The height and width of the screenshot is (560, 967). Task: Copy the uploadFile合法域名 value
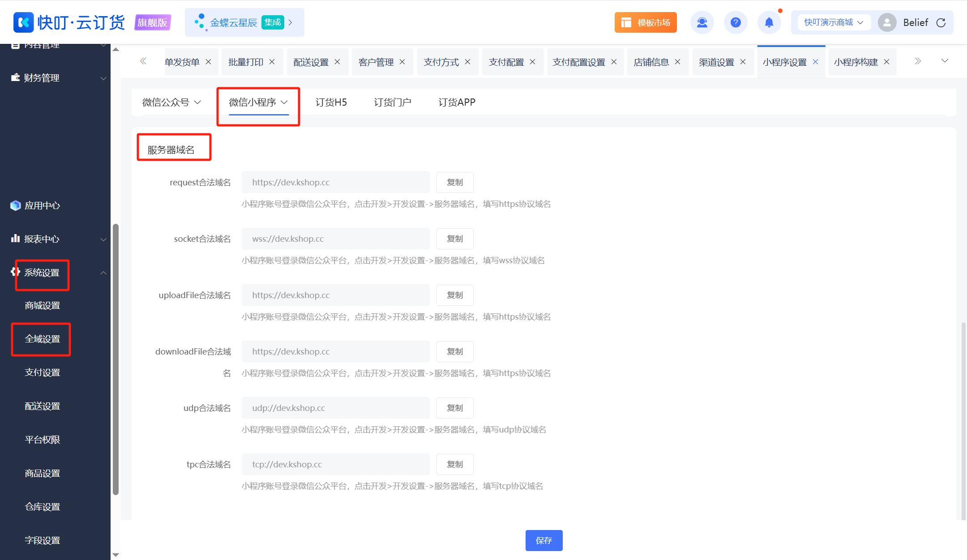455,295
